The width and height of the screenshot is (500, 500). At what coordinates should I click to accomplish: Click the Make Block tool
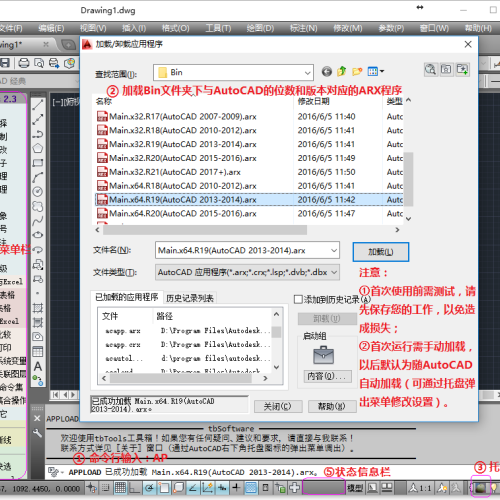tap(38, 279)
